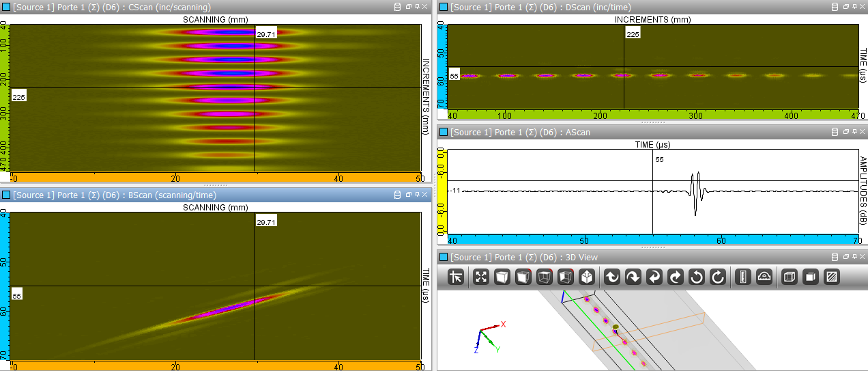Toggle the outlined box view near ruler tools

coord(790,277)
